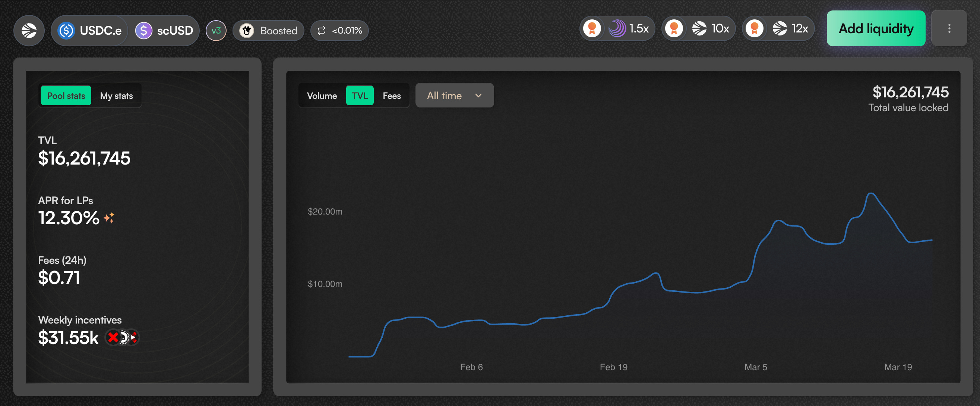Click the sparkle icon beside APR
Image resolution: width=980 pixels, height=406 pixels.
click(109, 218)
